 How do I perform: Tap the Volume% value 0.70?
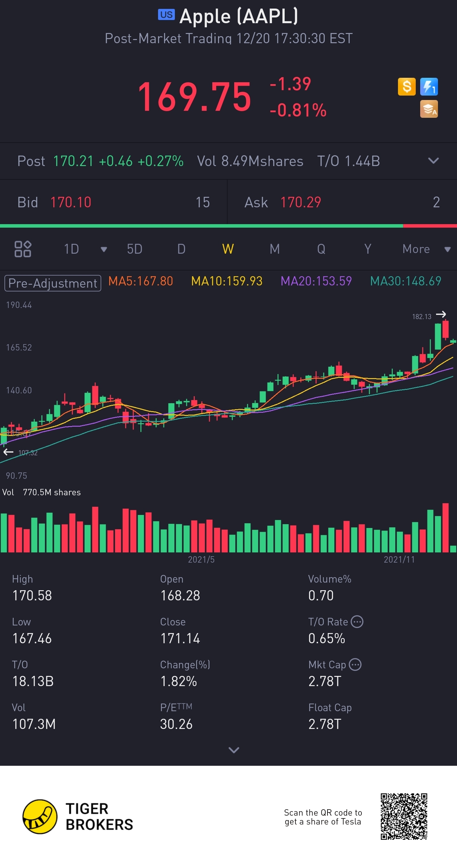tap(321, 596)
